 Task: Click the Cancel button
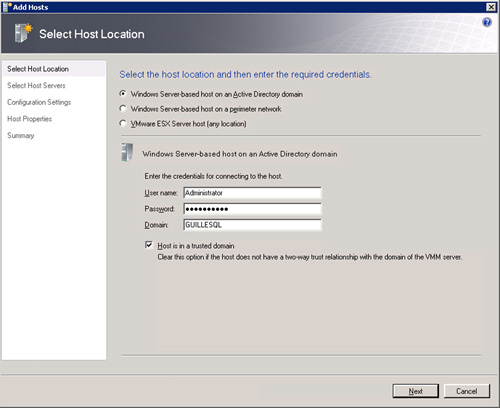(467, 391)
